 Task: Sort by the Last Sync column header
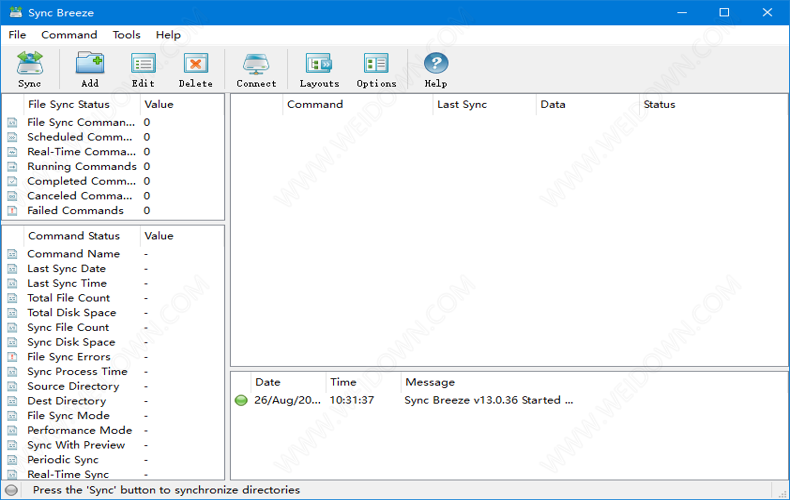[484, 104]
